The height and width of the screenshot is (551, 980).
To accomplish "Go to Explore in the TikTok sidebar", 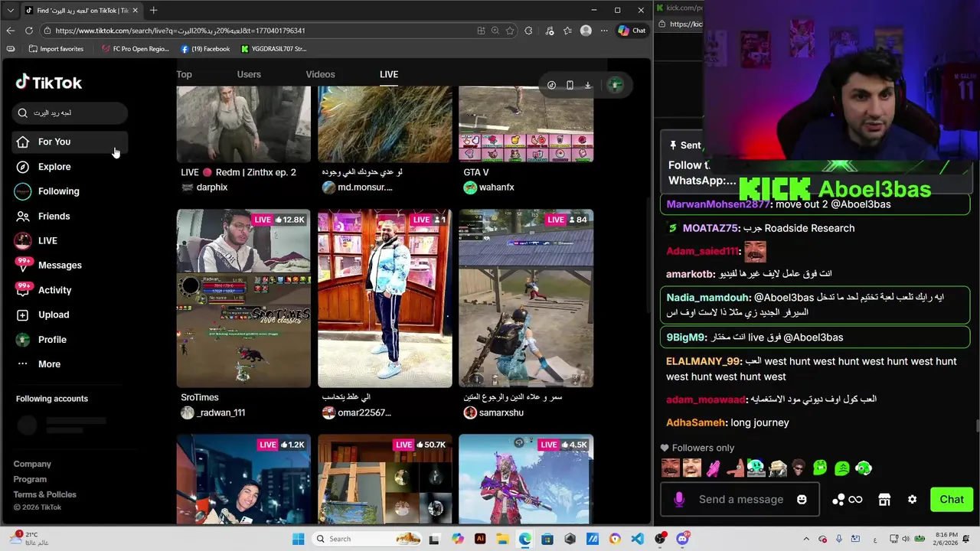I will (69, 167).
